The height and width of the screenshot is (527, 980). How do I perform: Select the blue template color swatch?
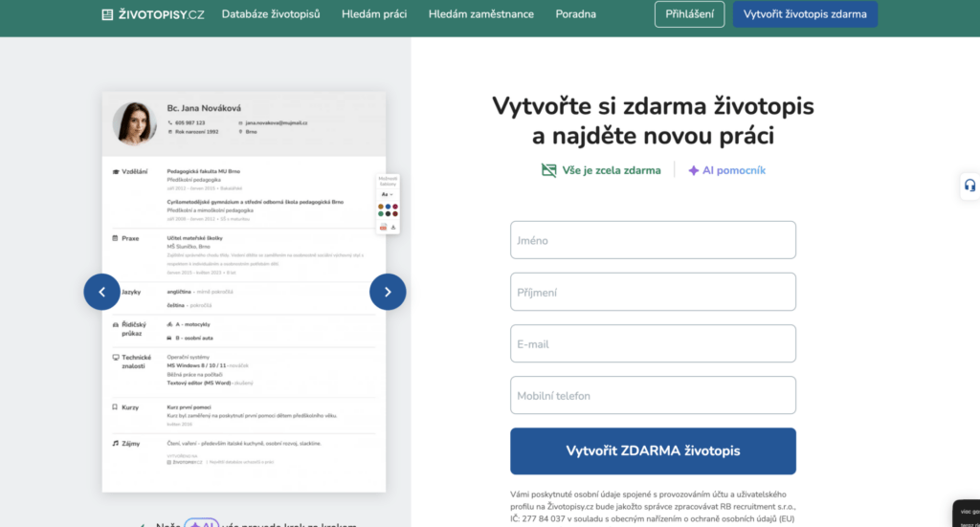click(x=389, y=207)
